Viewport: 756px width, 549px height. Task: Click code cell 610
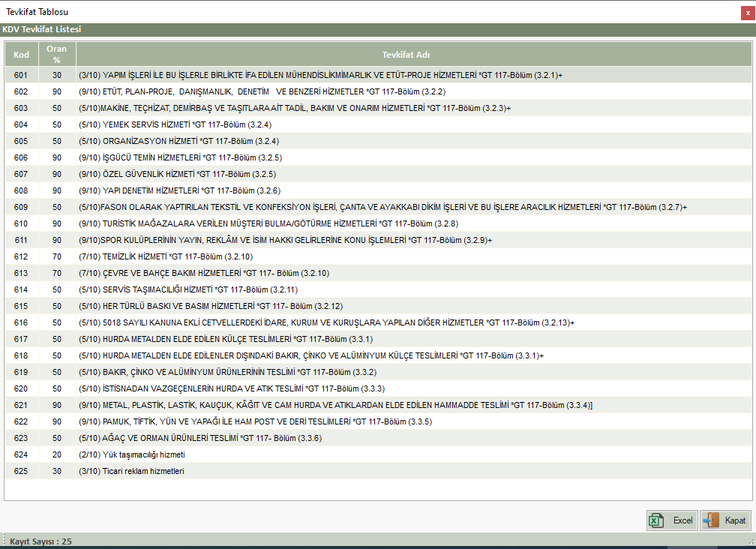(21, 223)
